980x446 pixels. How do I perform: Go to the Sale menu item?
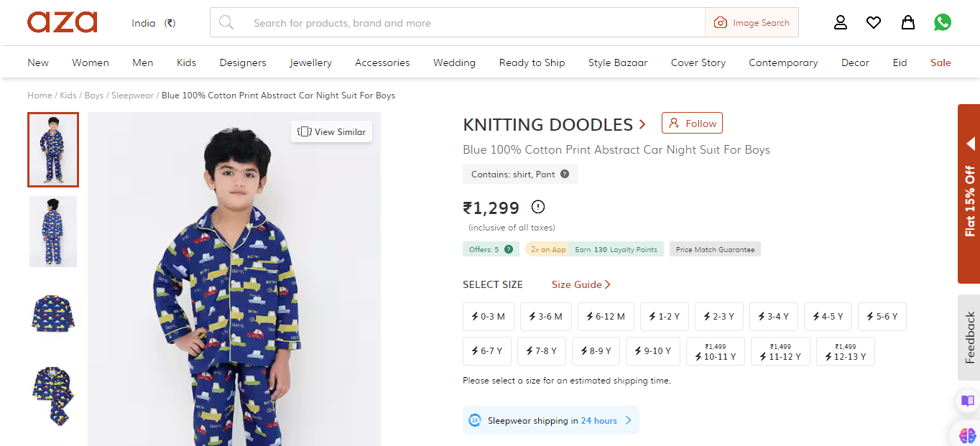click(x=940, y=62)
